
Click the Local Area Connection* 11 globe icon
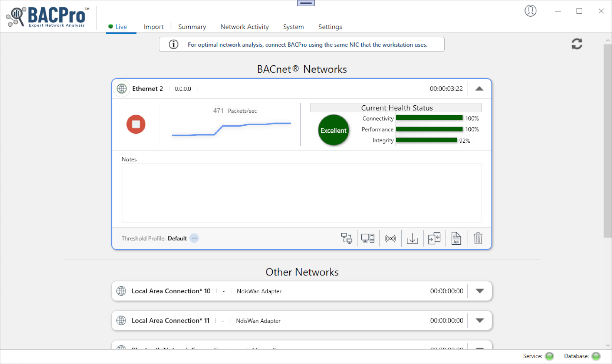121,321
